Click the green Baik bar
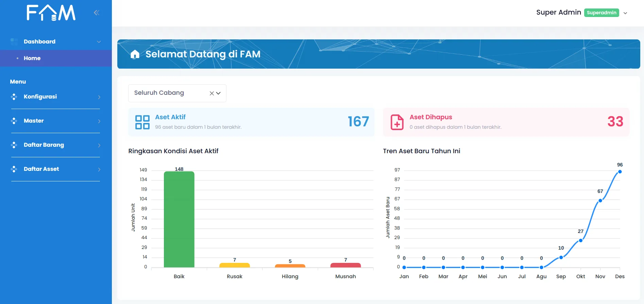 (x=179, y=219)
